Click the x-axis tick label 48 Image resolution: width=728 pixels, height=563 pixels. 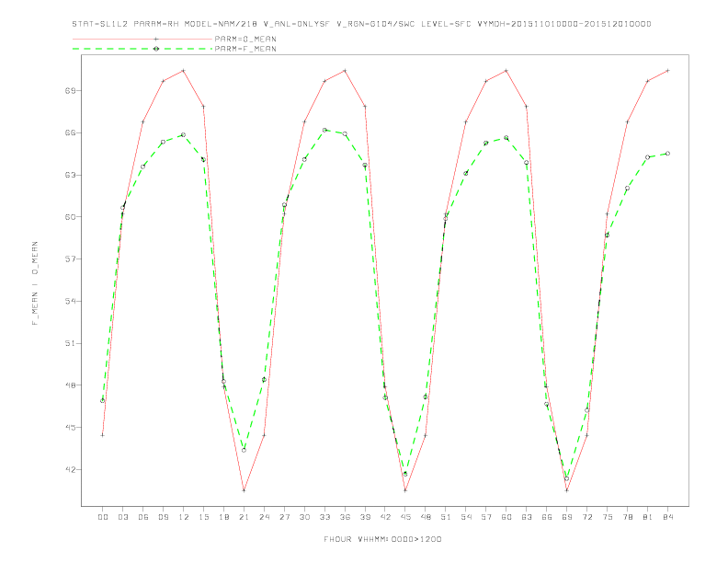click(x=426, y=517)
